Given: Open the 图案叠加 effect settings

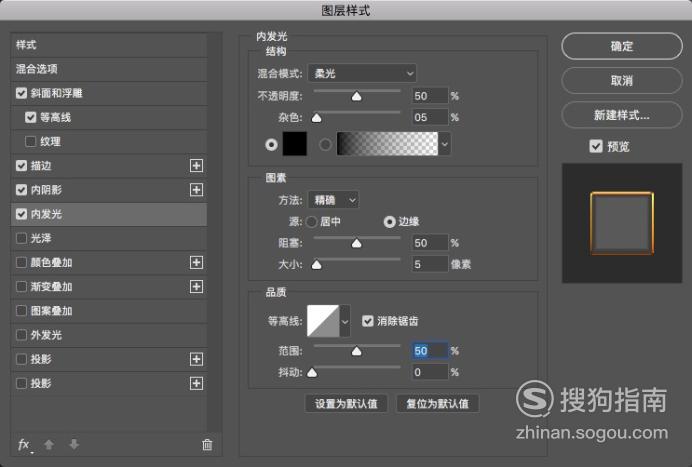Looking at the screenshot, I should pyautogui.click(x=51, y=311).
